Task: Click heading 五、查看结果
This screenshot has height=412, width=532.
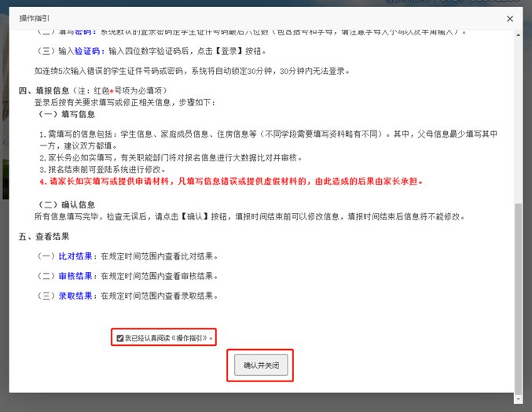Action: coord(44,236)
